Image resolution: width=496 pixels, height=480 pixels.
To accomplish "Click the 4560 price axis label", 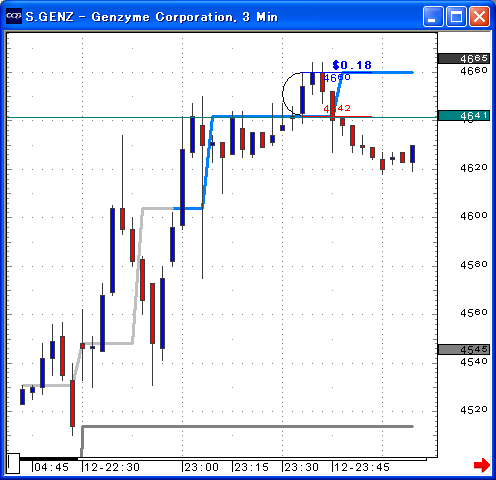I will click(474, 313).
